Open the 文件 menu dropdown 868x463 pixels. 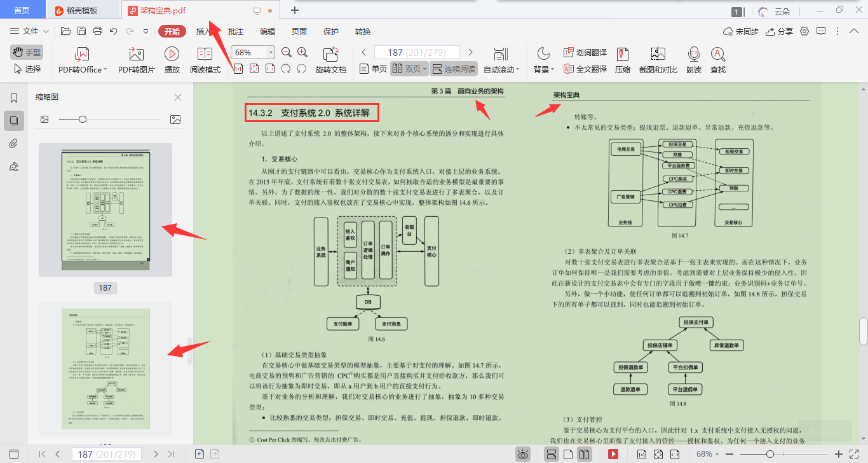point(30,31)
